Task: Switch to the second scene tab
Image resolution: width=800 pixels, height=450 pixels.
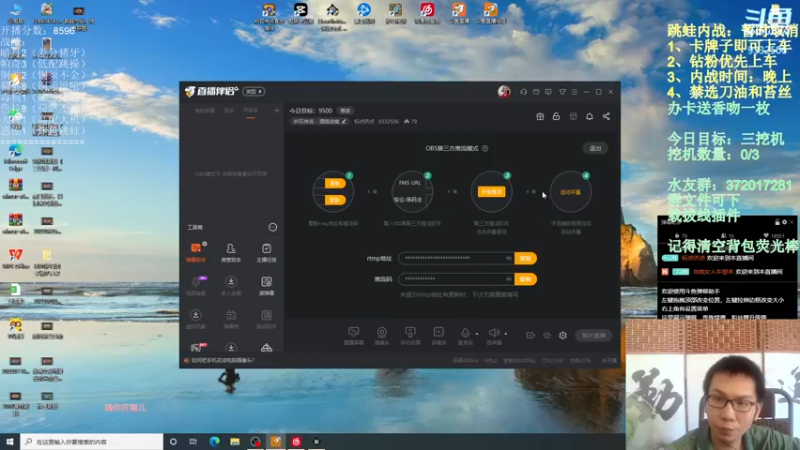Action: click(x=229, y=111)
